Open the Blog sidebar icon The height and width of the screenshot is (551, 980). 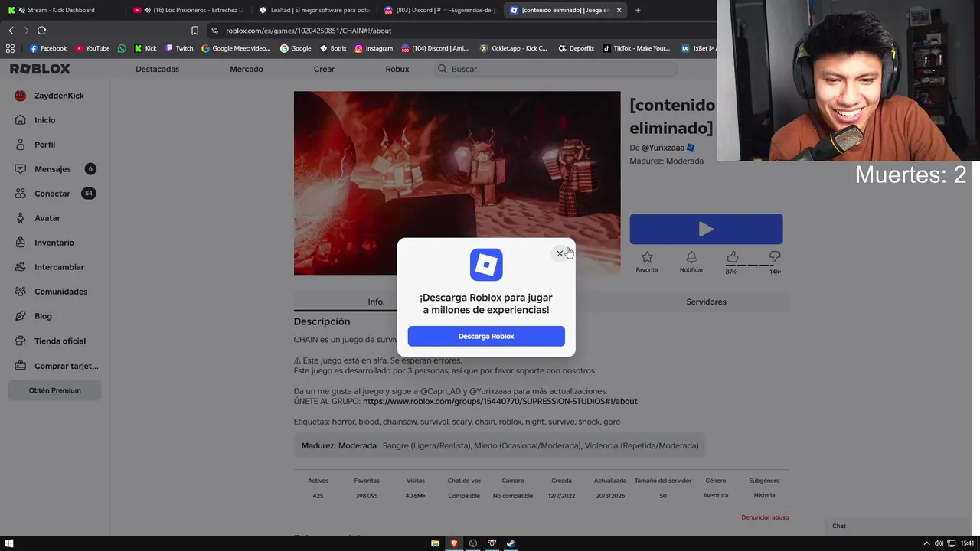coord(21,316)
